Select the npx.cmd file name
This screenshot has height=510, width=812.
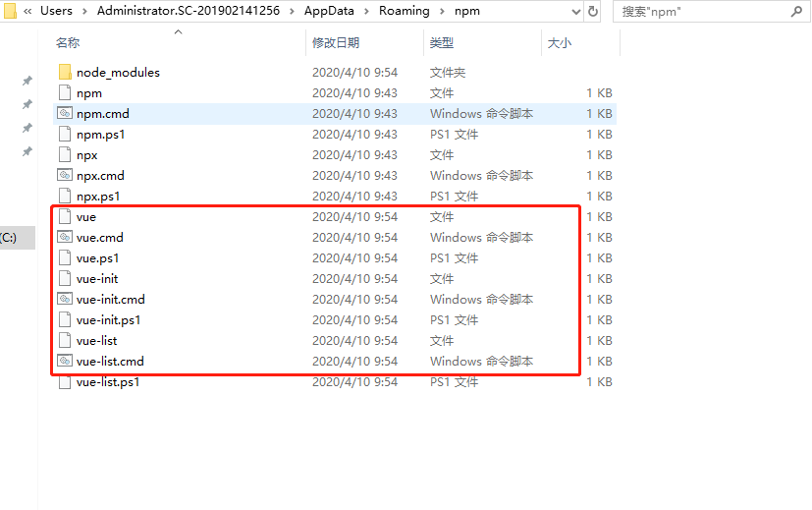(x=100, y=176)
